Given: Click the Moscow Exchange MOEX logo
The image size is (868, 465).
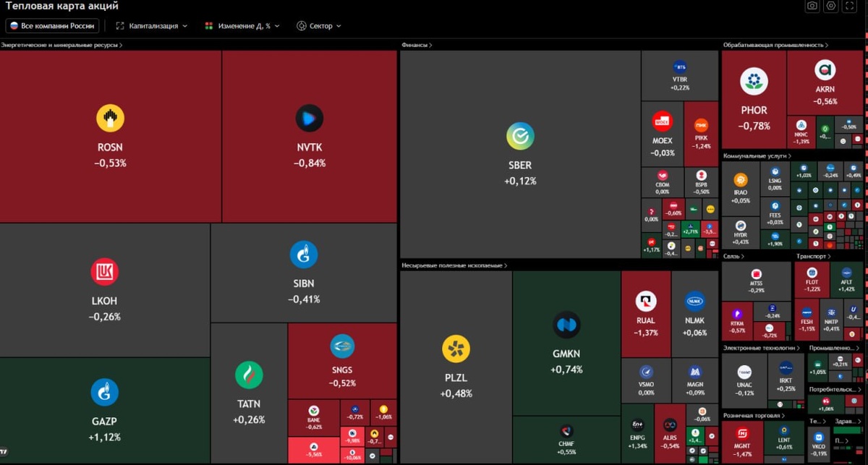Looking at the screenshot, I should [662, 121].
